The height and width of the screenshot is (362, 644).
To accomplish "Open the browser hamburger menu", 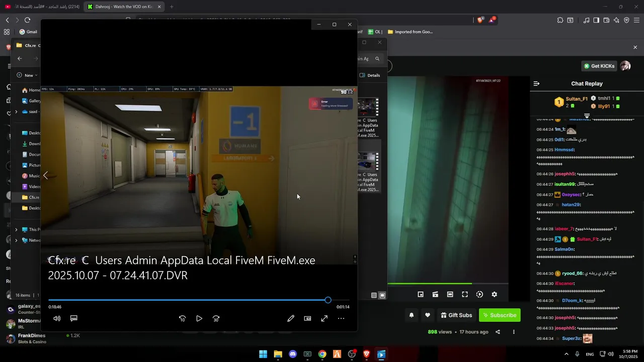I will (637, 20).
